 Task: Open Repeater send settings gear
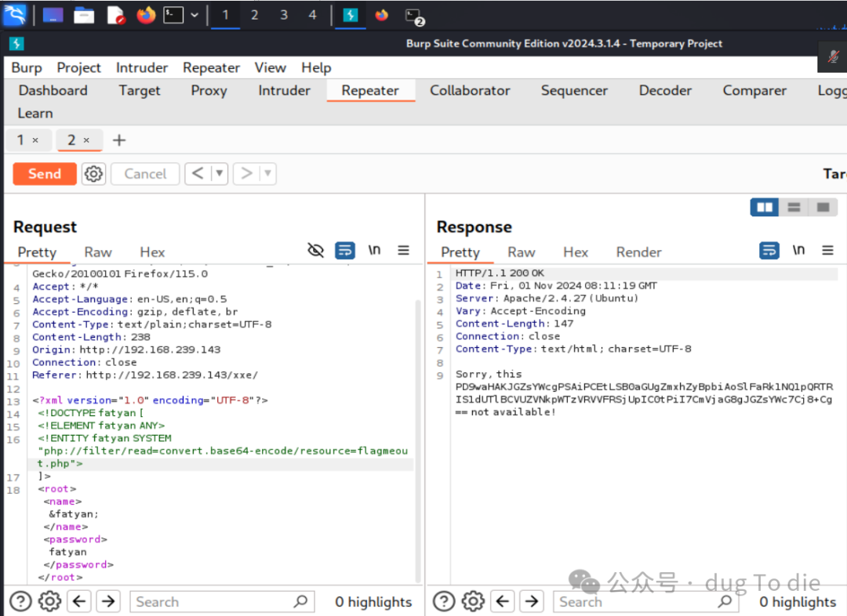(93, 174)
